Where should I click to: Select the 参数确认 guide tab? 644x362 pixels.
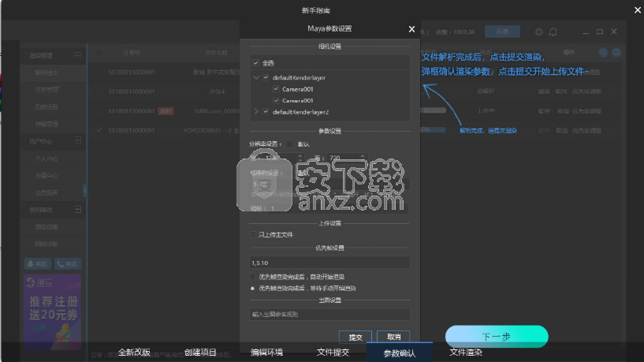pyautogui.click(x=399, y=353)
